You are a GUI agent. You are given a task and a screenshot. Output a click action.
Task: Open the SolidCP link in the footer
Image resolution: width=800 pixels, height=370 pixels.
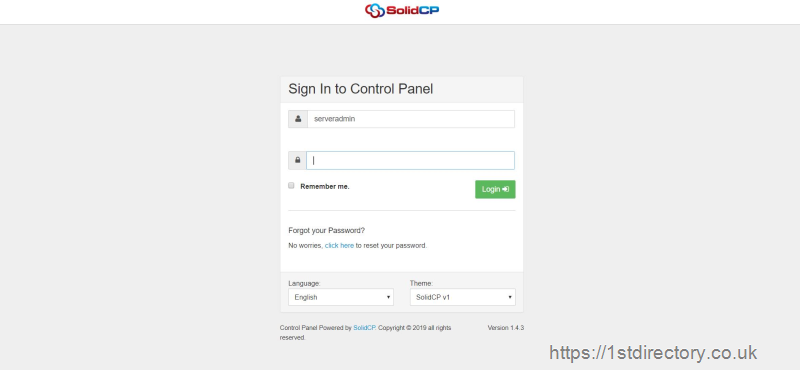pos(364,328)
